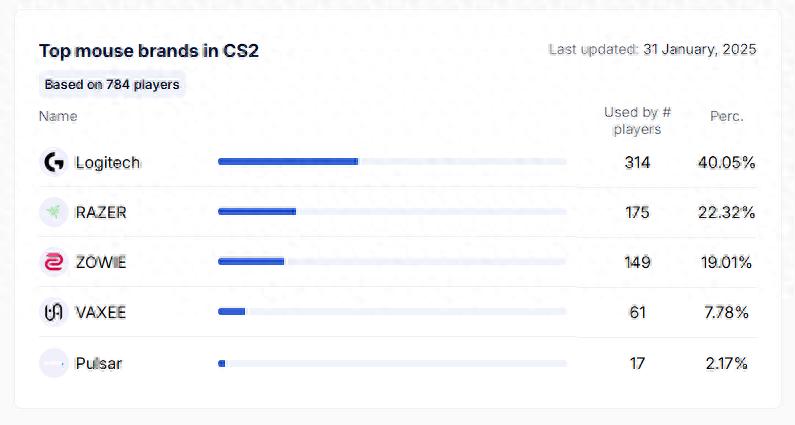Click the Pulsar brand logo icon
Screen dimensions: 795x425
[53, 363]
